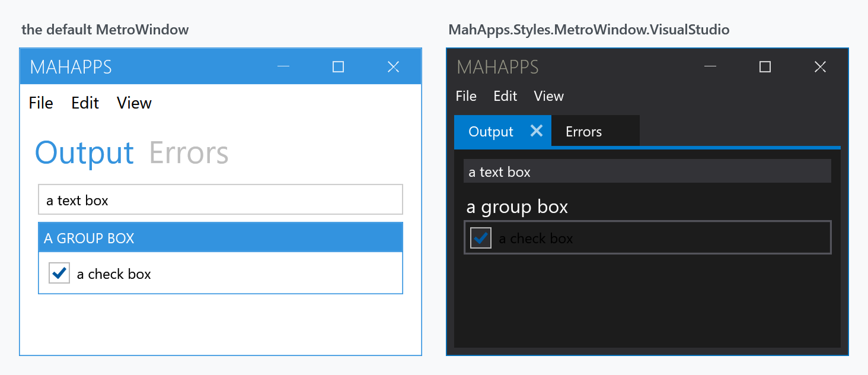Click 'MahApps.Styles.MetroWindow.VisualStudio' caption
Screen dimensions: 868x375
click(589, 30)
